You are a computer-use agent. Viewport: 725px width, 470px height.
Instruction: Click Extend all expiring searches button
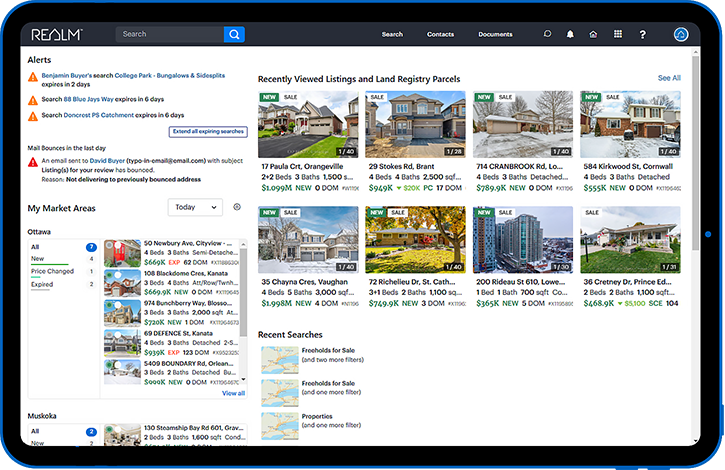[208, 132]
